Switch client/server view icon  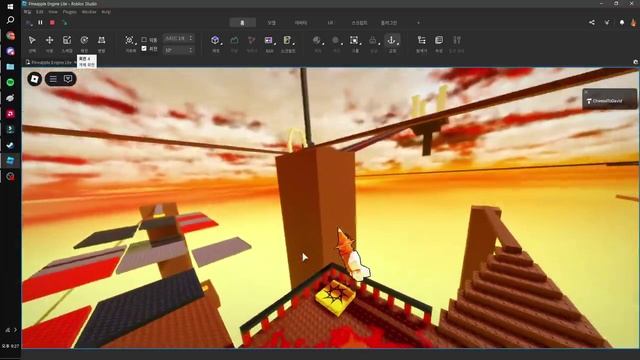64,22
